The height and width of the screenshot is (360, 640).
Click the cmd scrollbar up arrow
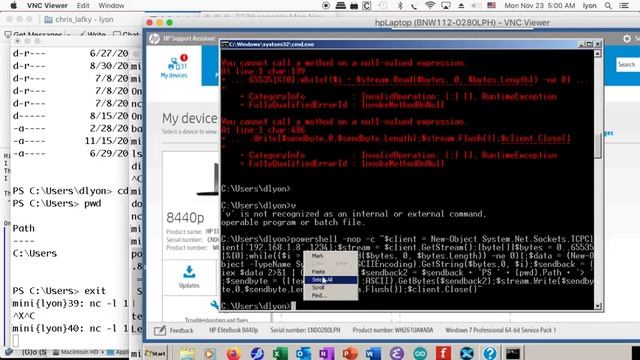[x=598, y=53]
